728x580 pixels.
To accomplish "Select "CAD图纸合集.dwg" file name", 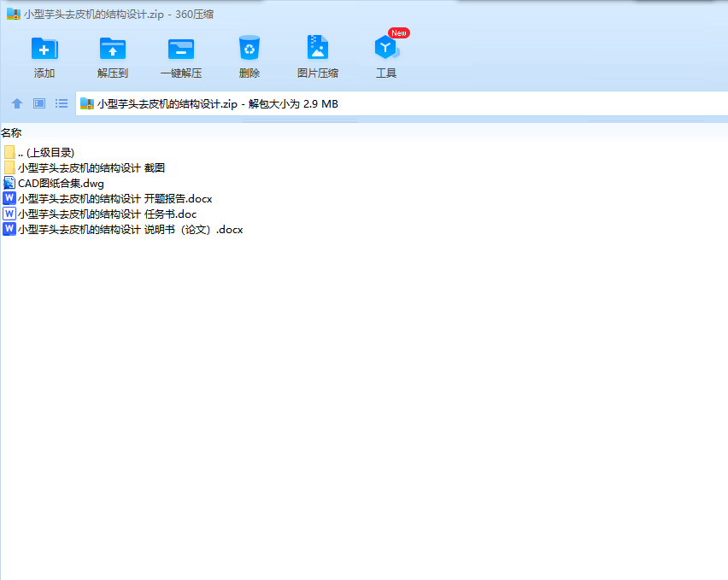I will pyautogui.click(x=61, y=184).
